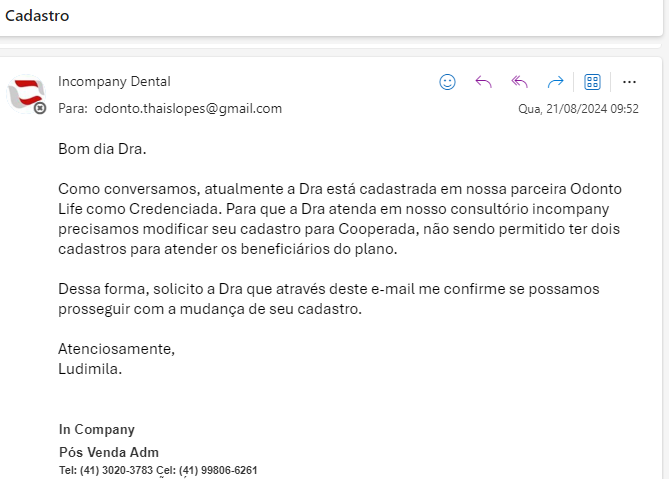Image resolution: width=669 pixels, height=479 pixels.
Task: Click the In Company signature heading
Action: click(97, 430)
